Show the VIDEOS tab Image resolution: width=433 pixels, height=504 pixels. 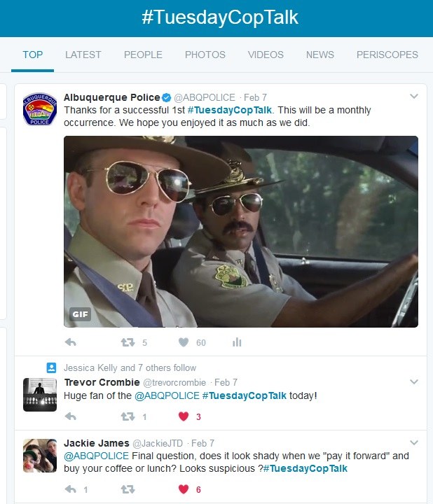coord(266,55)
